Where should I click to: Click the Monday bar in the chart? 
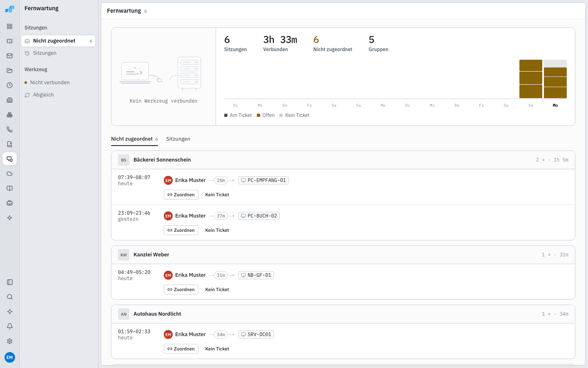(555, 79)
